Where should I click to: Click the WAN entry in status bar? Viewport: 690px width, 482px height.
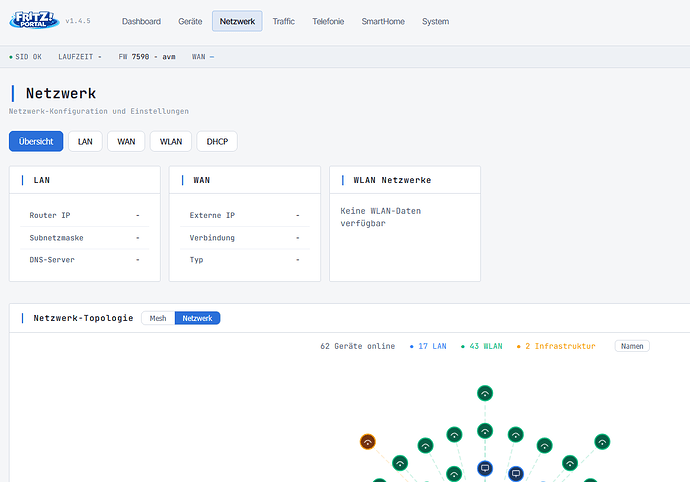coord(203,57)
